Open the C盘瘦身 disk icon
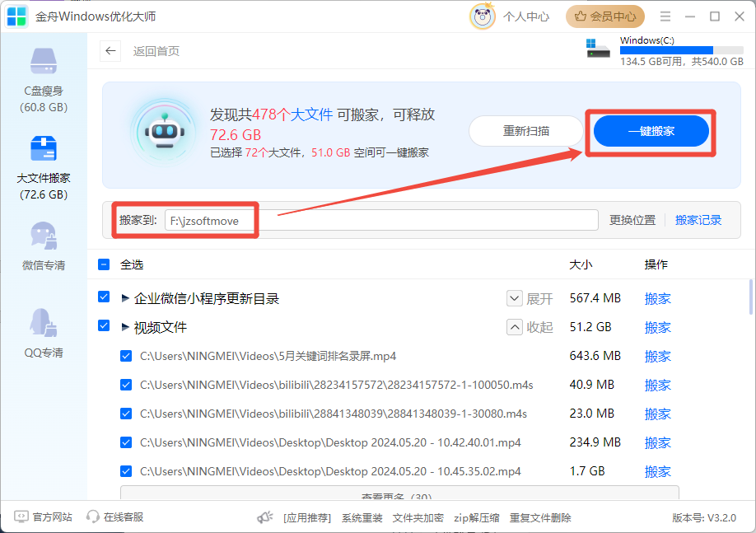 coord(44,61)
